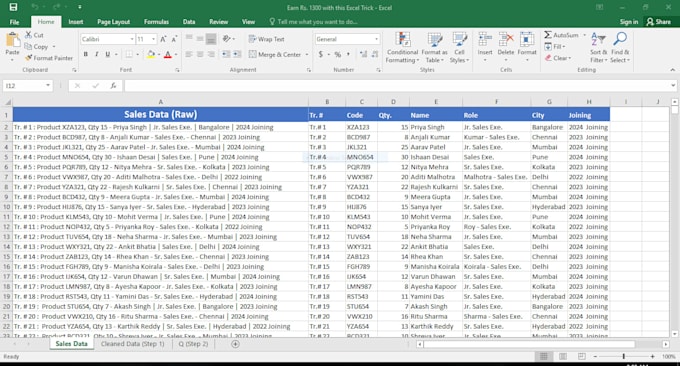Toggle left text alignment
The image size is (680, 366).
[x=189, y=54]
